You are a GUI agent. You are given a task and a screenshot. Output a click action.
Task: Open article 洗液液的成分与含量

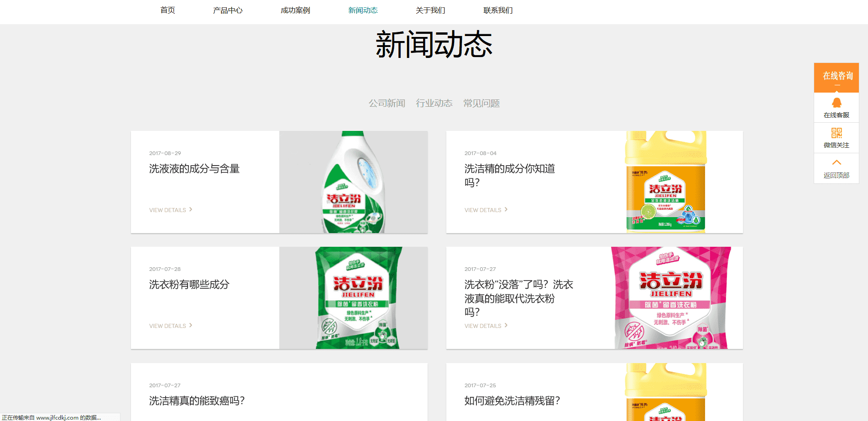pyautogui.click(x=194, y=169)
